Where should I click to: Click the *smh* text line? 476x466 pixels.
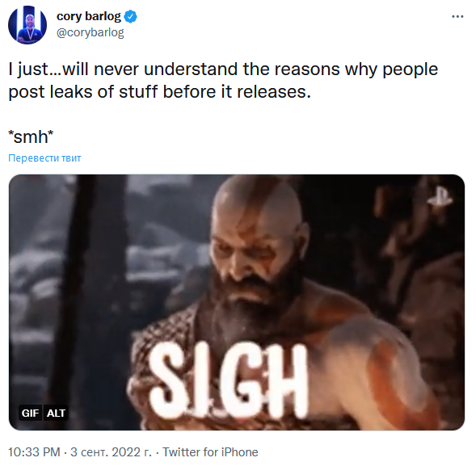pos(31,136)
